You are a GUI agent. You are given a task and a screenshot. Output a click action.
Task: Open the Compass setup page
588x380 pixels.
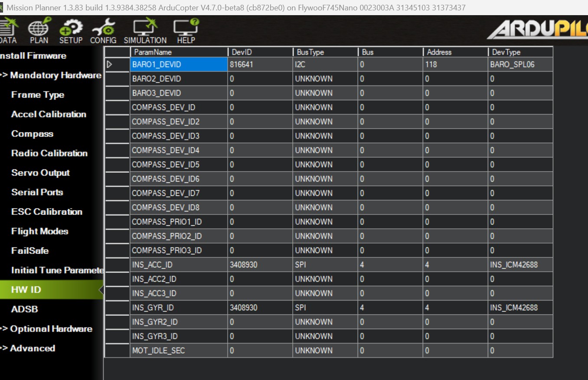coord(32,134)
